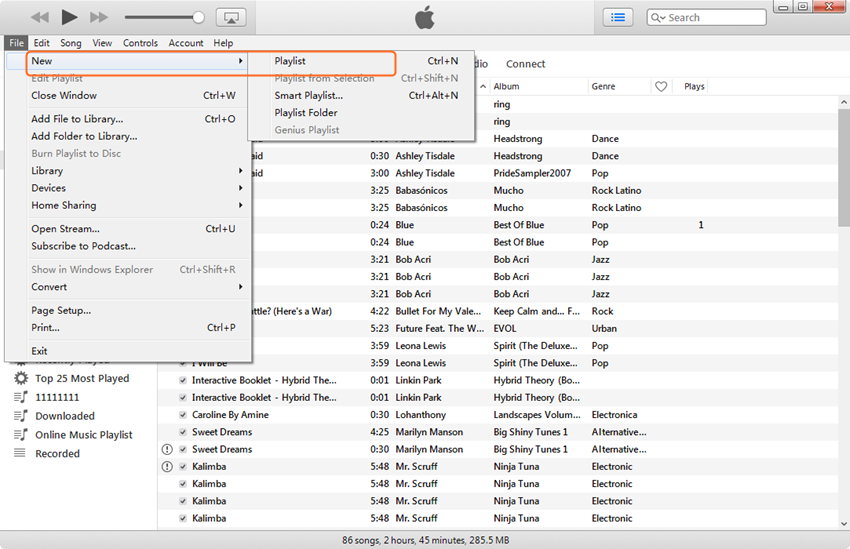Click the Online Music Playlist icon
850x549 pixels.
[21, 435]
